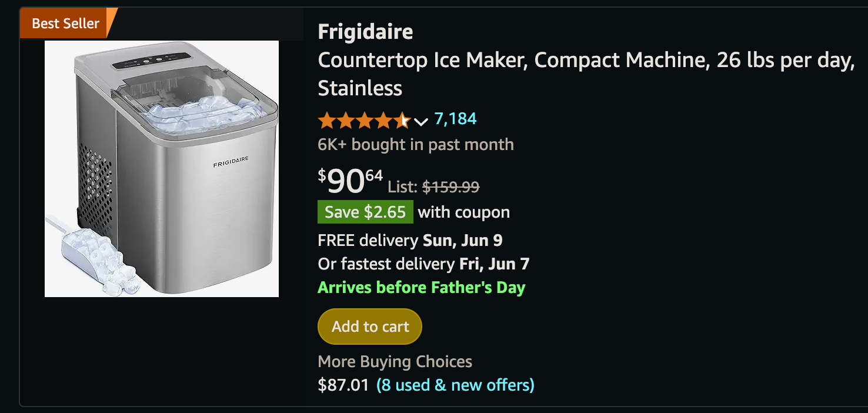Screen dimensions: 868x413
Task: Click the first gold star in rating
Action: click(x=327, y=121)
